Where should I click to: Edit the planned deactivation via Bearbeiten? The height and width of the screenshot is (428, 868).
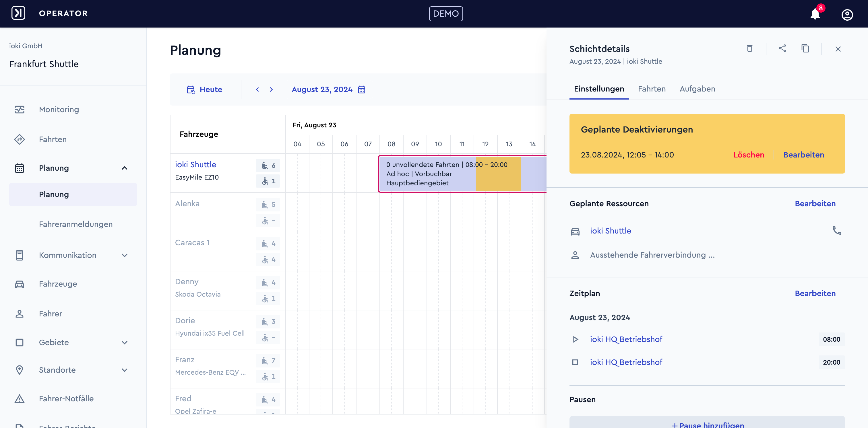pos(803,155)
